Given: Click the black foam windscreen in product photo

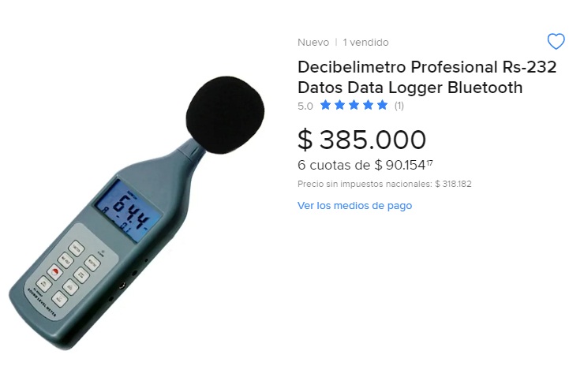Looking at the screenshot, I should point(225,115).
